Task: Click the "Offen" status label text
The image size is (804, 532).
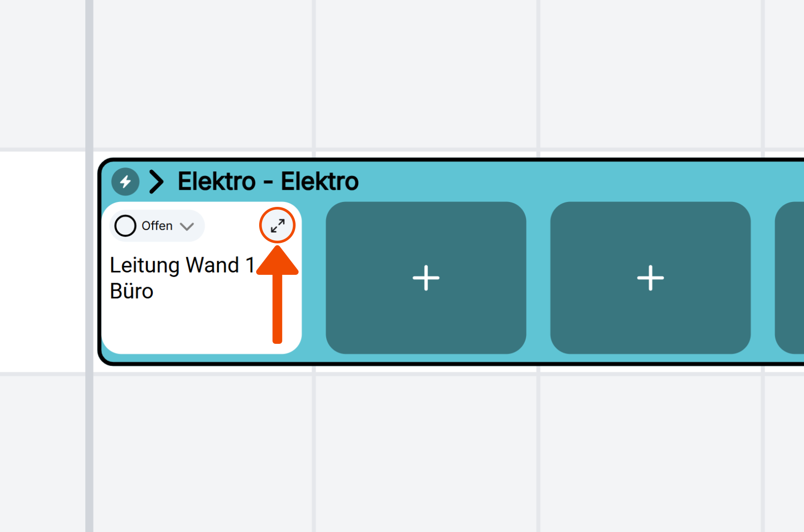Action: [x=157, y=226]
